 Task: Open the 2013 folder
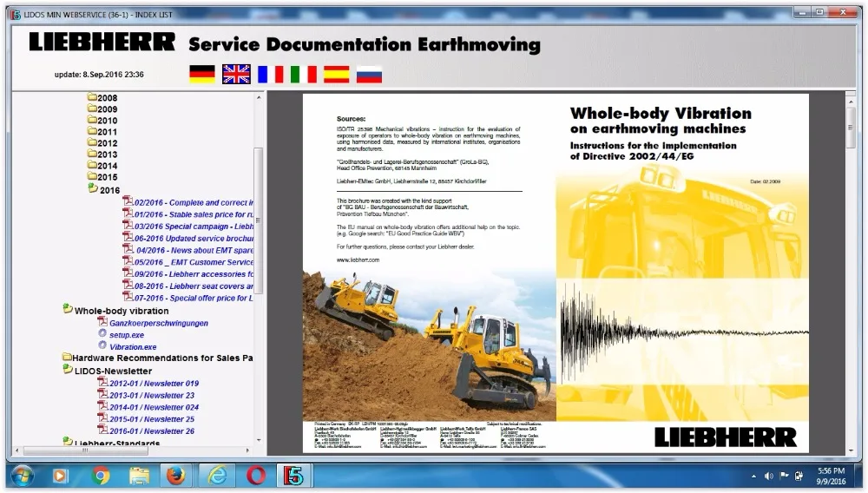(x=102, y=154)
